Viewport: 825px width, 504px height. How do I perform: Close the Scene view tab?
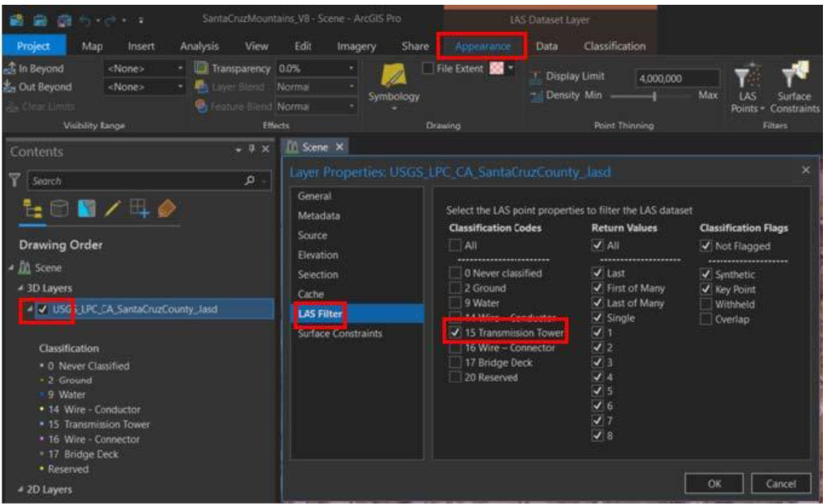pos(339,147)
